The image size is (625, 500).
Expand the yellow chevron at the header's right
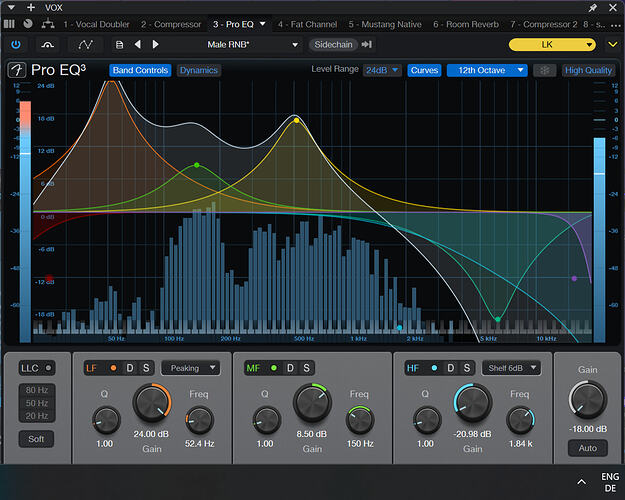[613, 45]
